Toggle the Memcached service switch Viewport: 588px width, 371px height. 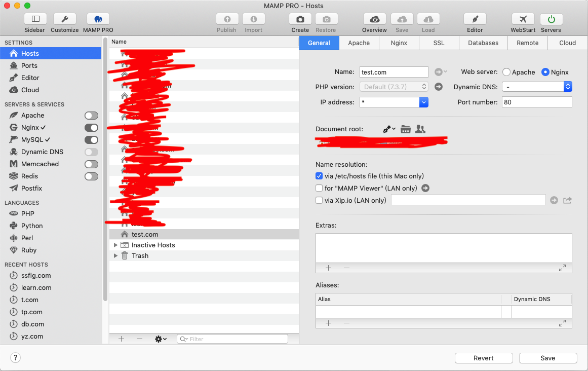pyautogui.click(x=91, y=164)
